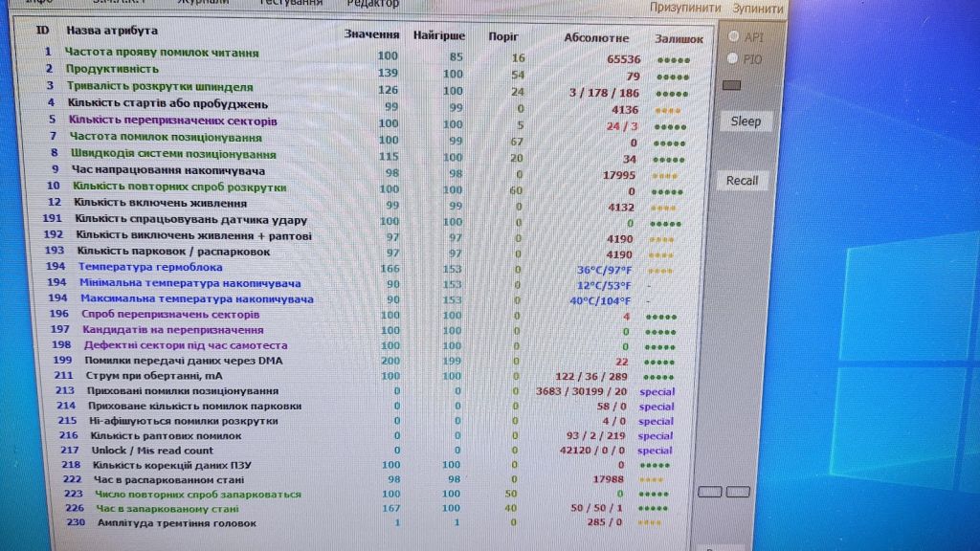Click the Зупинити button
Image resolution: width=980 pixels, height=551 pixels.
point(758,8)
